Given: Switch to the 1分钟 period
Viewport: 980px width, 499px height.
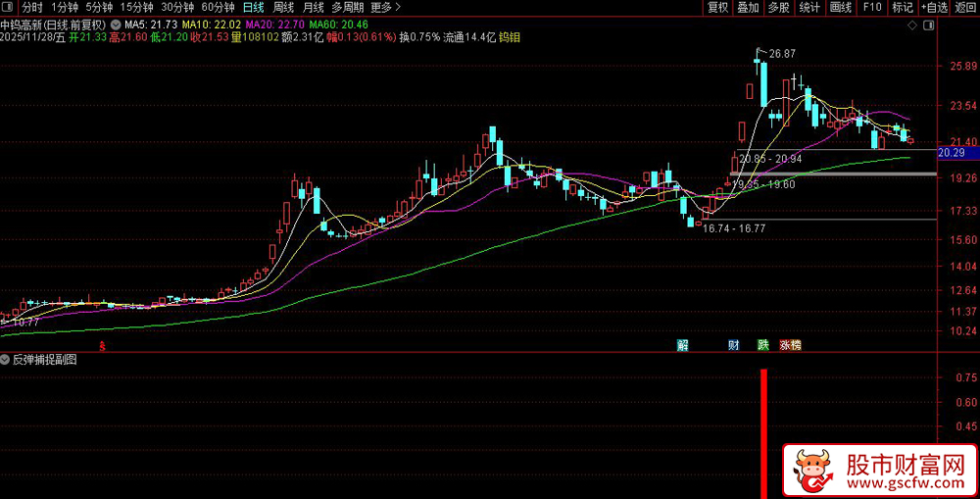Looking at the screenshot, I should (65, 8).
